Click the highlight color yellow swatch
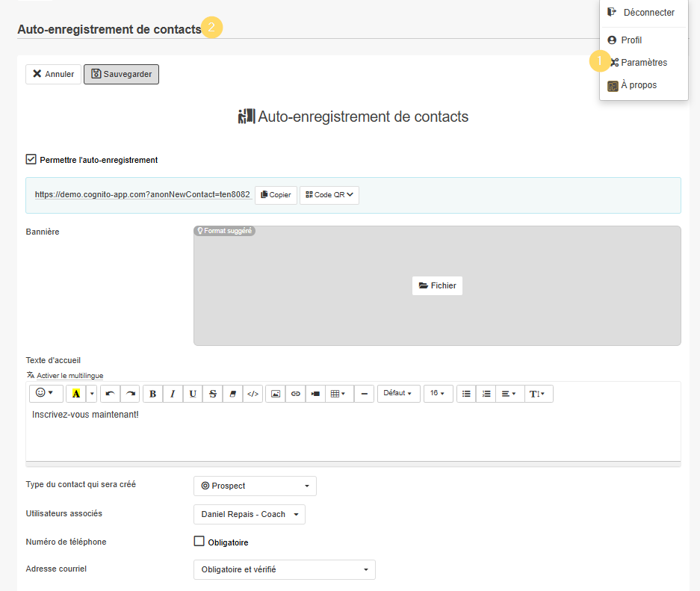700x591 pixels. pos(76,394)
